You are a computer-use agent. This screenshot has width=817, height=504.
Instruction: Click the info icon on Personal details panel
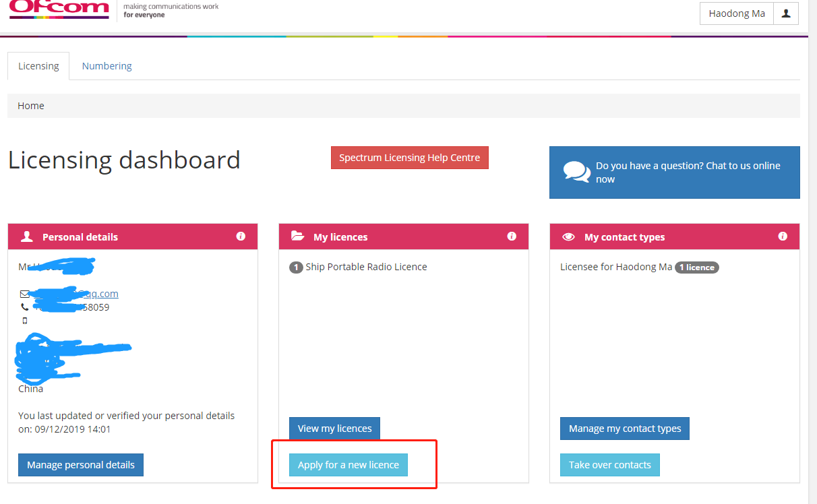click(x=241, y=237)
